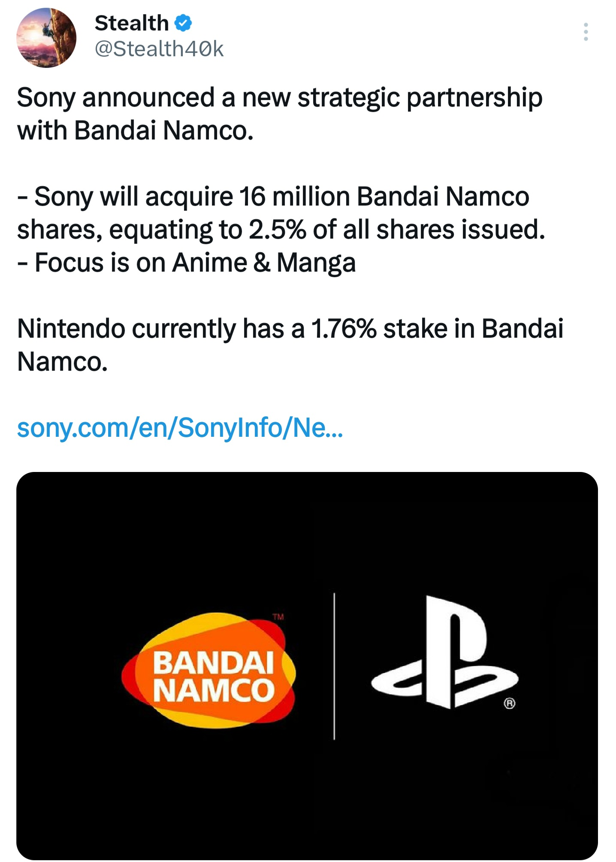Click the "Focus is on Anime & Manga" line
The image size is (616, 862).
click(x=187, y=263)
